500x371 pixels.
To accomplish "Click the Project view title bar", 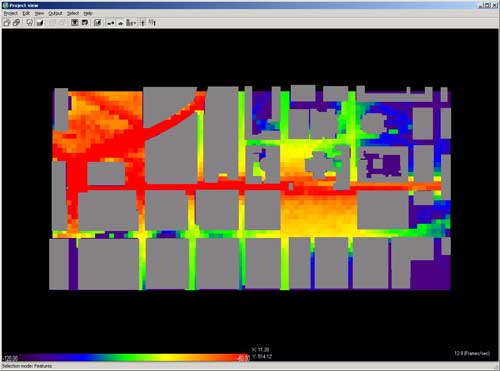I will tap(250, 5).
